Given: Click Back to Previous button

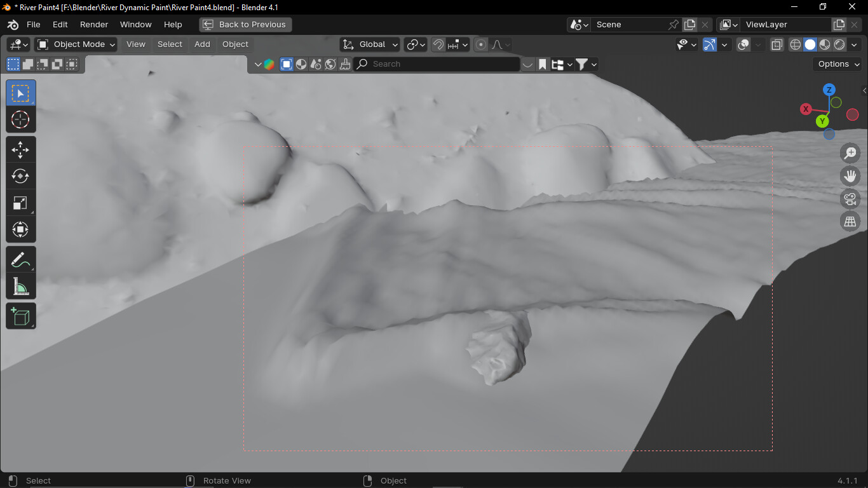Looking at the screenshot, I should point(245,25).
